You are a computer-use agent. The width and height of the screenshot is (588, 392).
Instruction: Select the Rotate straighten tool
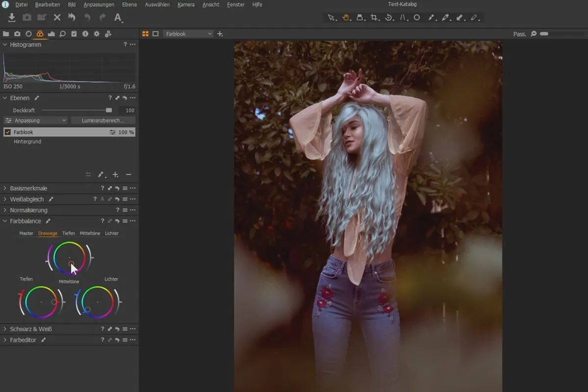(389, 18)
